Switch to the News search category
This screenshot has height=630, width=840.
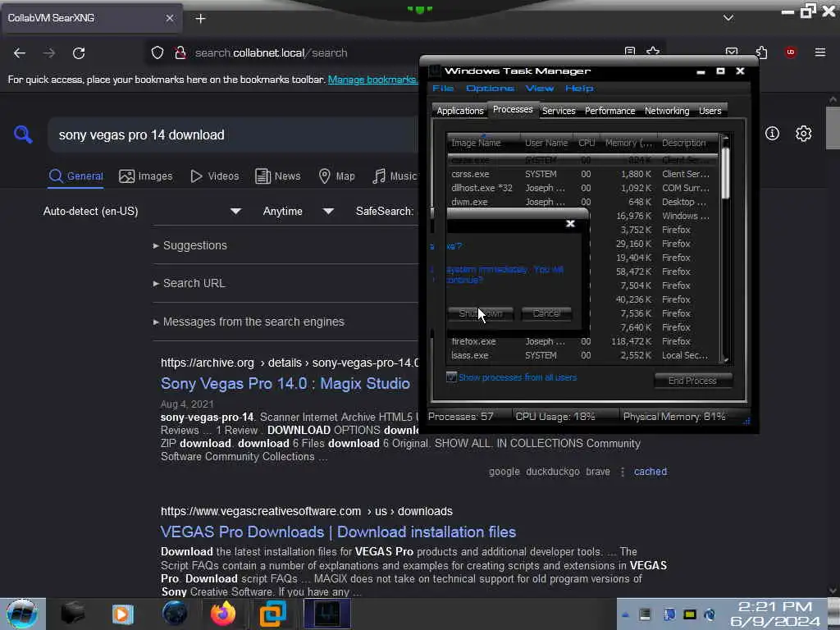click(x=277, y=176)
